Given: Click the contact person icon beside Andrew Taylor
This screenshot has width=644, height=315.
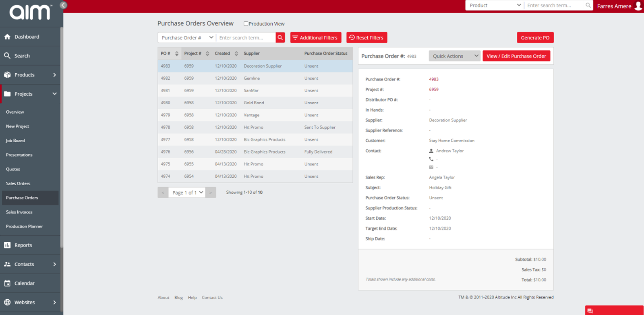Looking at the screenshot, I should (431, 151).
